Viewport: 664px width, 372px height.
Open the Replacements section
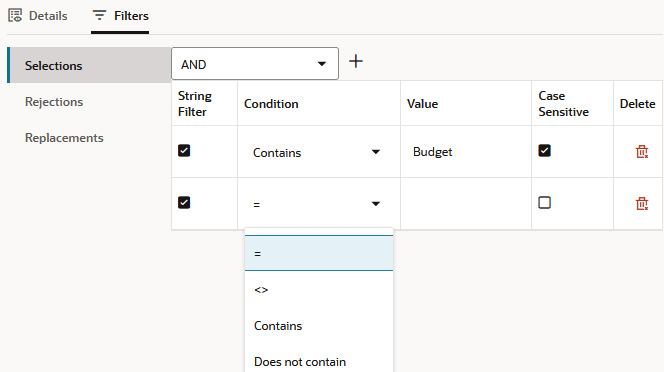pyautogui.click(x=64, y=138)
